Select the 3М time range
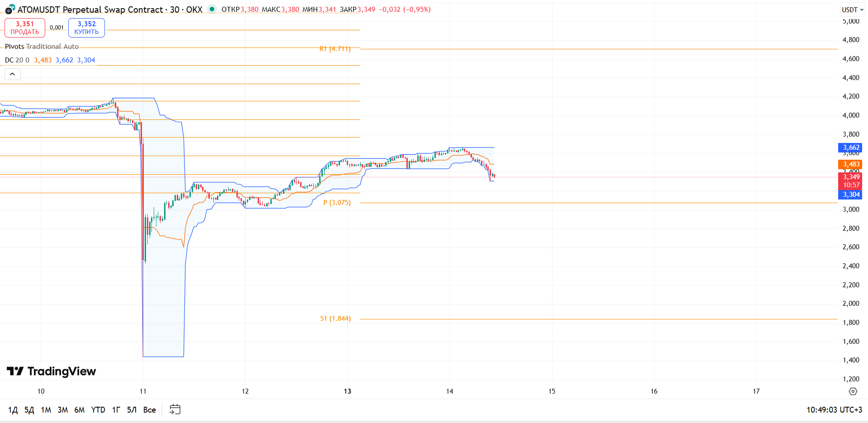 [x=63, y=410]
